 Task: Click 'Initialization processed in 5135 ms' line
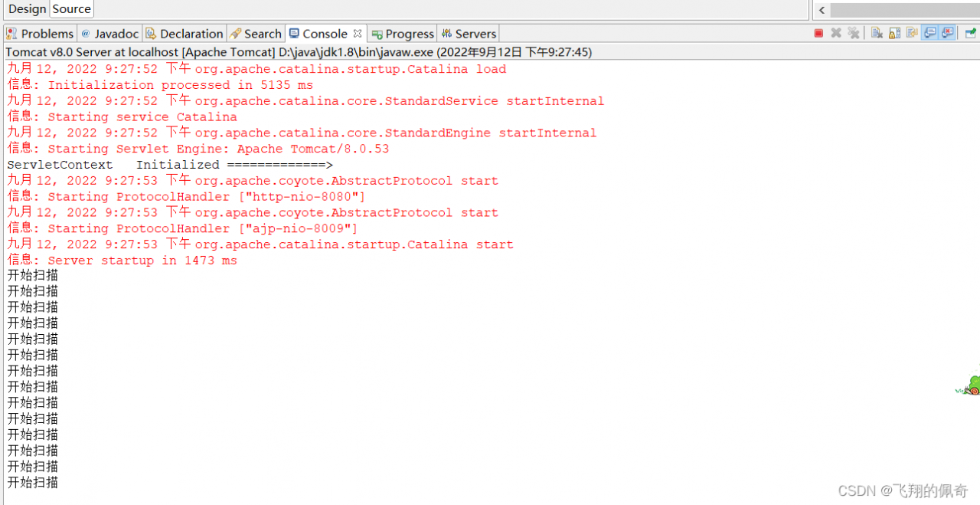[x=160, y=85]
